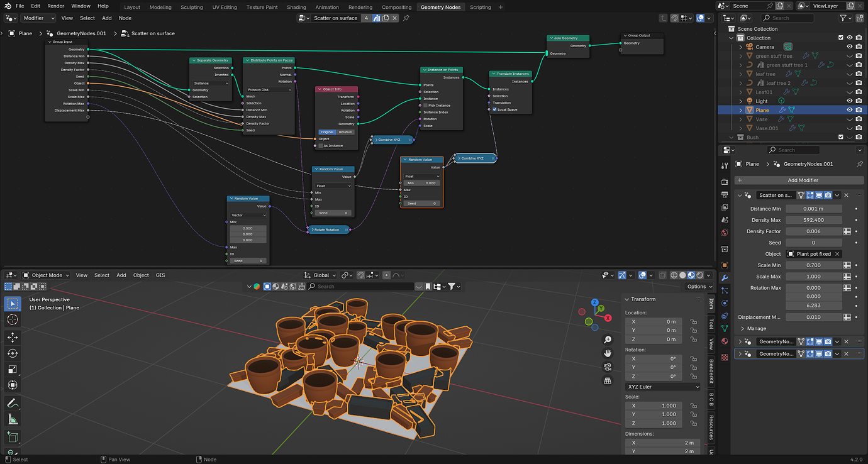Choose the Annotate pencil tool
This screenshot has width=868, height=464.
pos(13,402)
